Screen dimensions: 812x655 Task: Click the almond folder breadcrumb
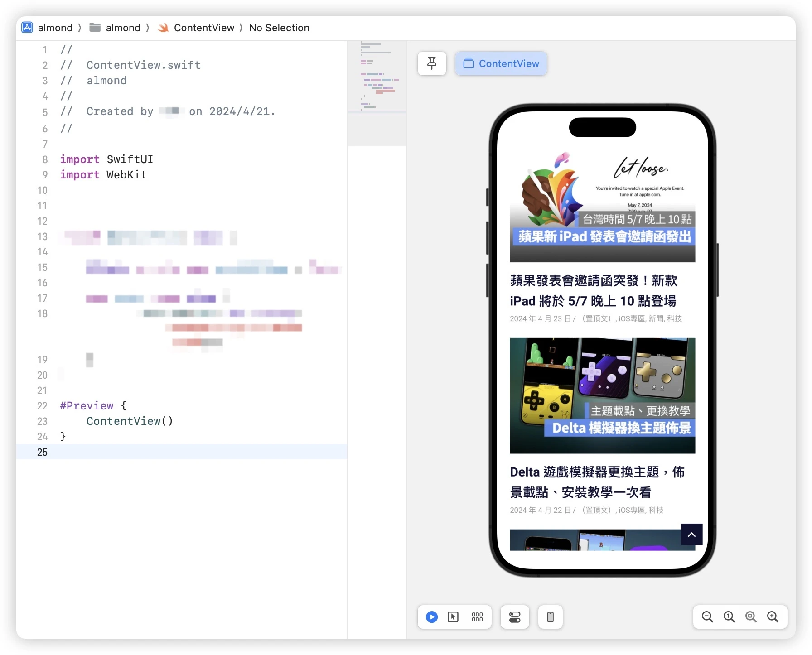coord(123,28)
